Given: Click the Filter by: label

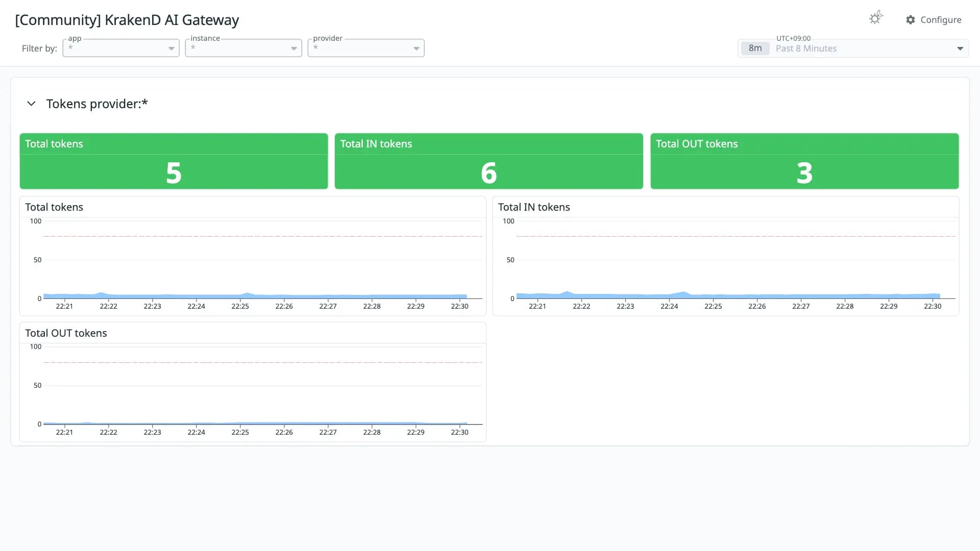Looking at the screenshot, I should [x=39, y=48].
